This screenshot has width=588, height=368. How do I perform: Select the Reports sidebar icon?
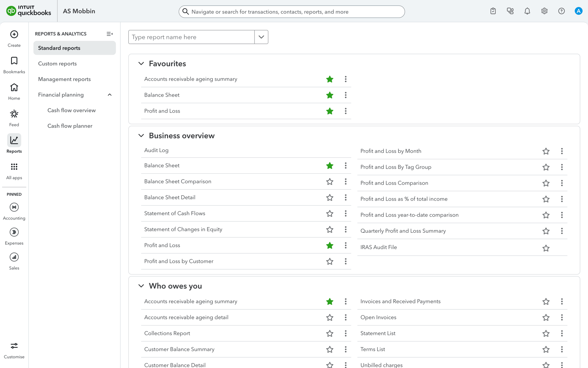pos(14,140)
